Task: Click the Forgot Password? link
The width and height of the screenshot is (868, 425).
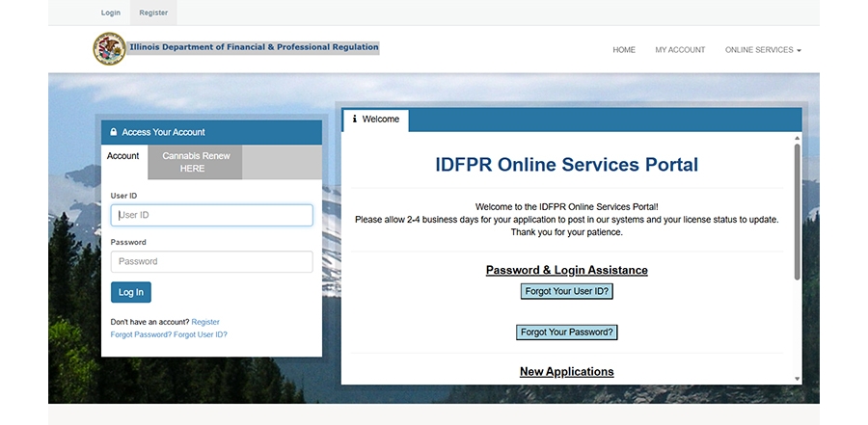Action: [141, 334]
